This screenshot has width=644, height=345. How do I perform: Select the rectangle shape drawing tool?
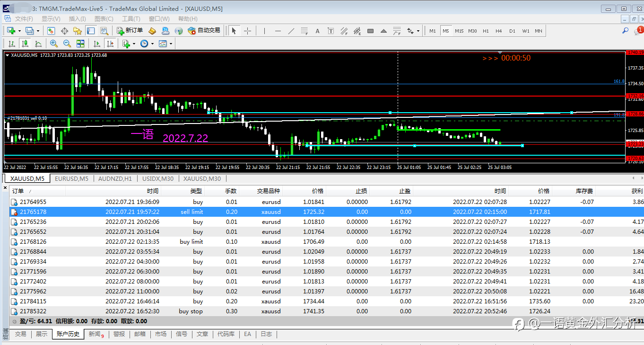click(370, 31)
